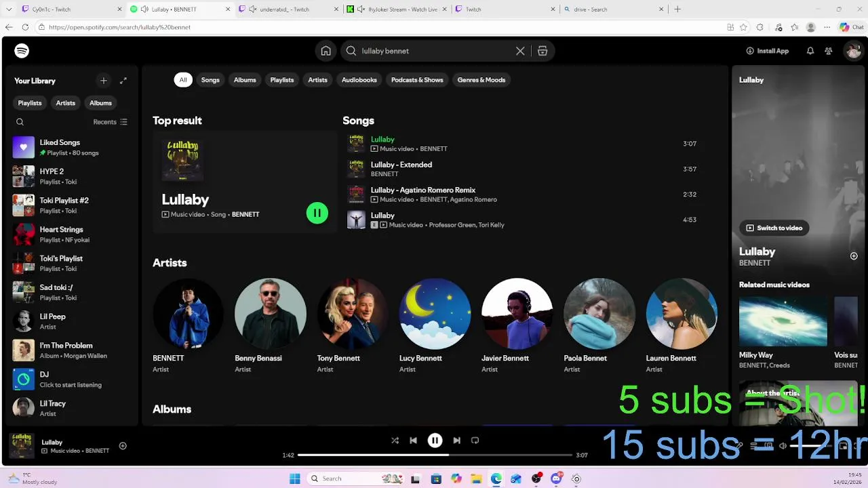Clear the search field with X icon

tap(520, 51)
